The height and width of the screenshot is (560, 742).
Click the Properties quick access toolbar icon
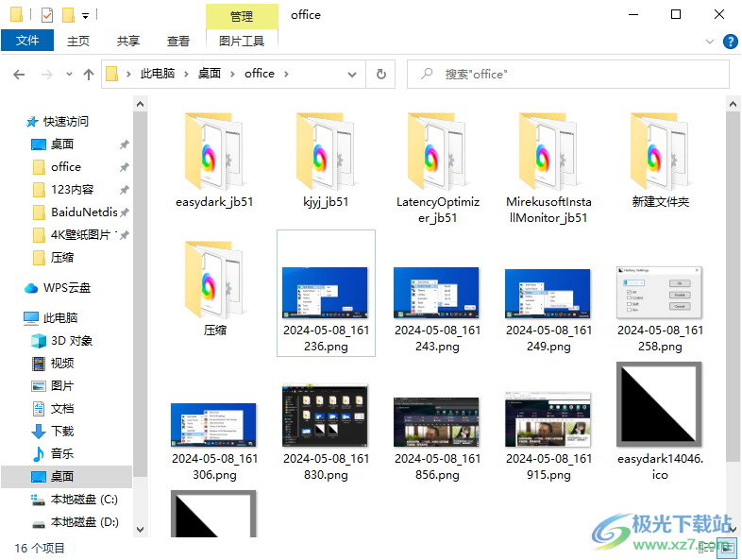47,15
